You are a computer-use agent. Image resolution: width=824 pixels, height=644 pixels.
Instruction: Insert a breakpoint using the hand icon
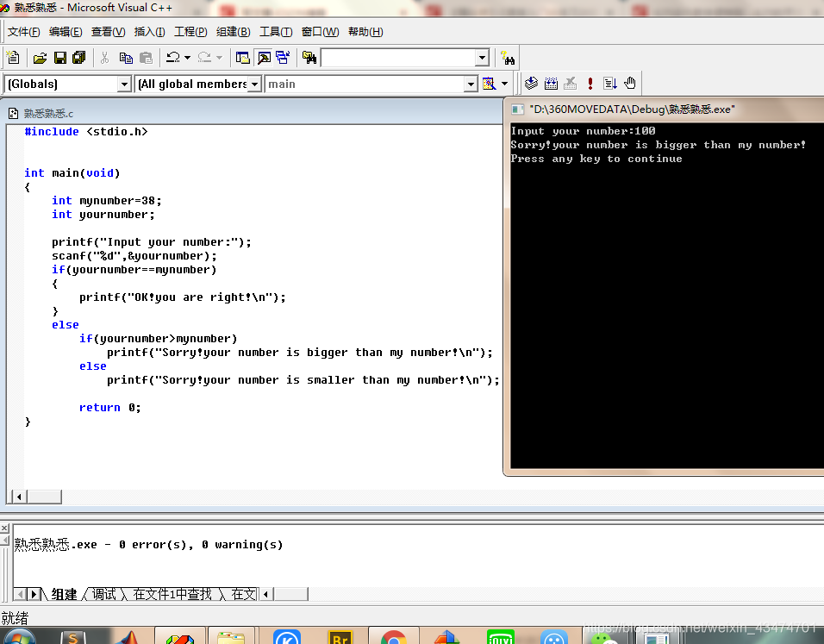(x=629, y=83)
